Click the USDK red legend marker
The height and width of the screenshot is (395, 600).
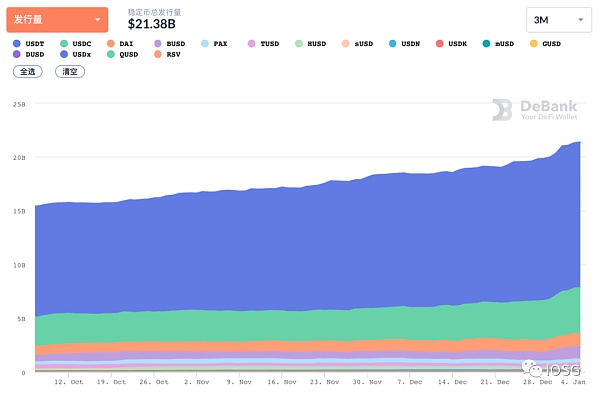(x=440, y=44)
